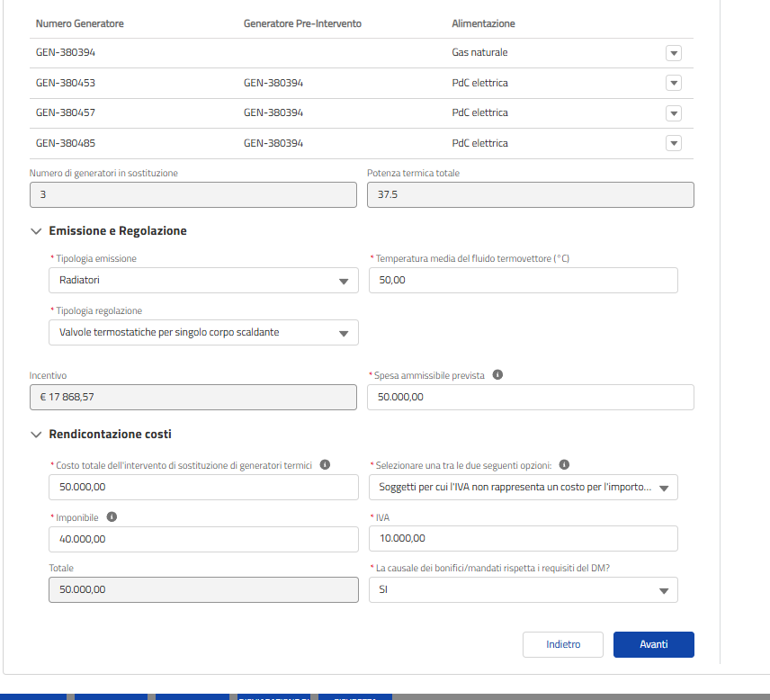Click into the Imponibile amount field

pyautogui.click(x=204, y=539)
